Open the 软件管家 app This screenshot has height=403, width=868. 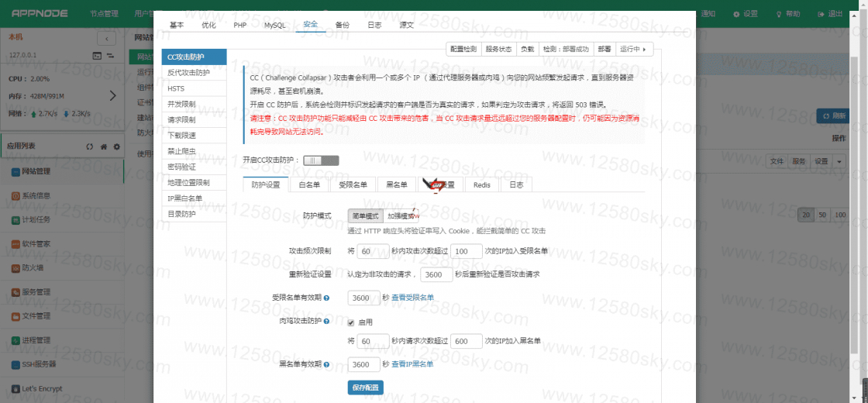coord(62,243)
